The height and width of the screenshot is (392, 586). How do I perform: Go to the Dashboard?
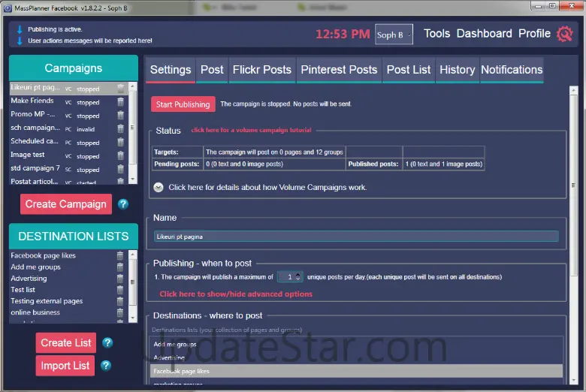484,34
